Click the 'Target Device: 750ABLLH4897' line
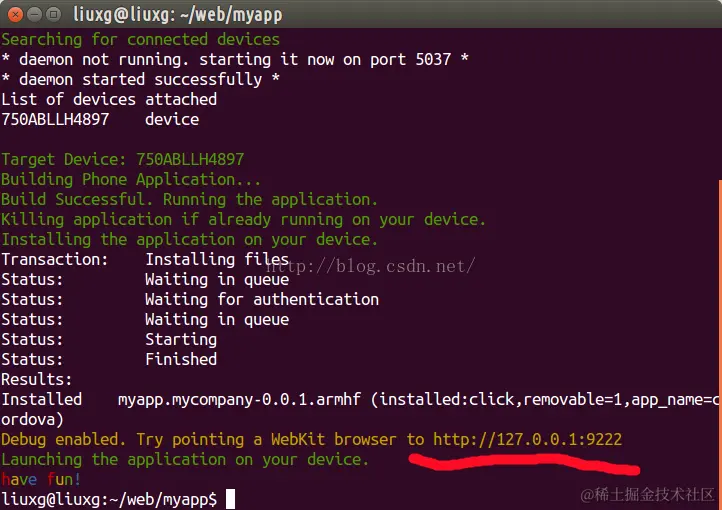Screen dimensions: 722x510 [122, 160]
